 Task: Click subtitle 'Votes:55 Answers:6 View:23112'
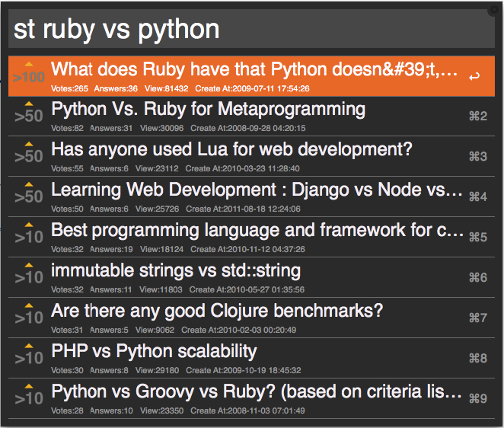[115, 168]
